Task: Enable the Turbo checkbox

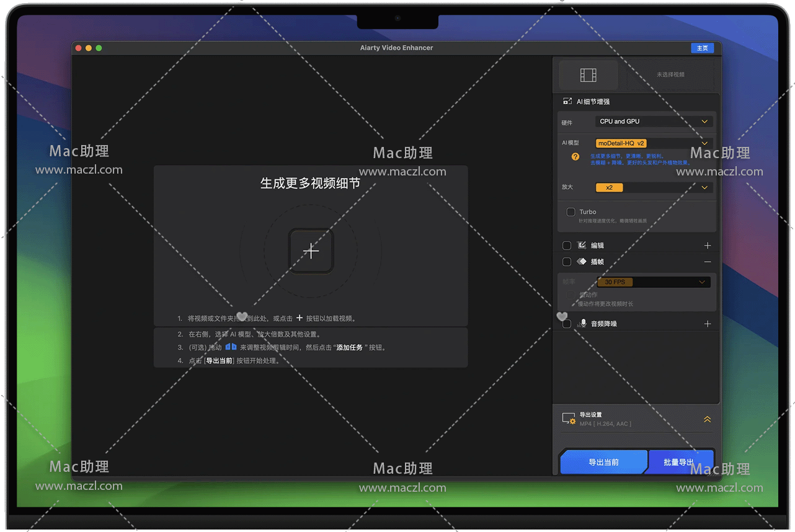Action: pos(571,212)
